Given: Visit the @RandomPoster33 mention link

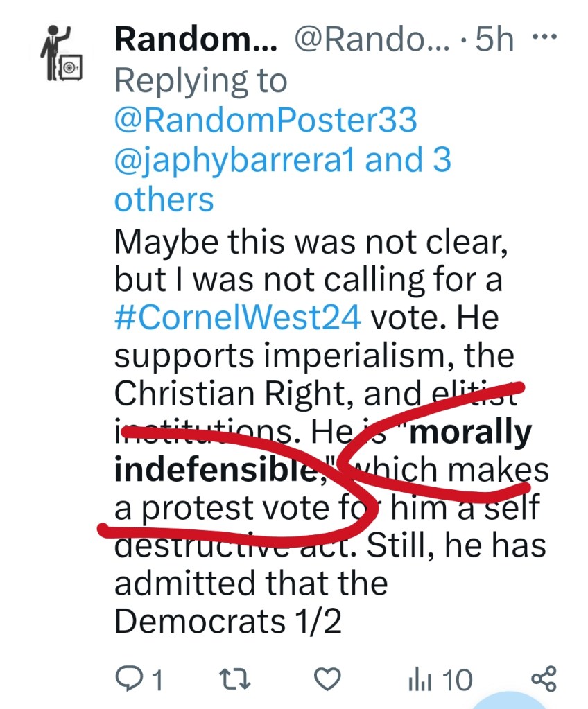Looking at the screenshot, I should tap(266, 121).
